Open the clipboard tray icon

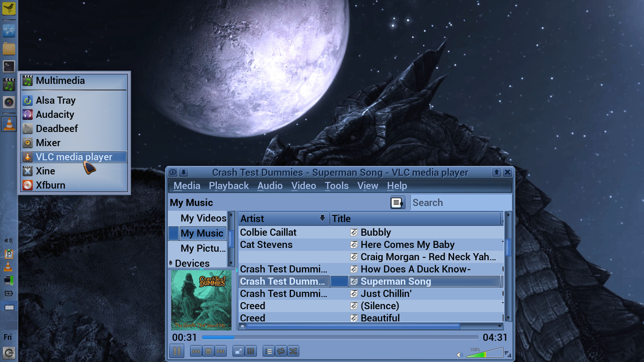(x=8, y=254)
